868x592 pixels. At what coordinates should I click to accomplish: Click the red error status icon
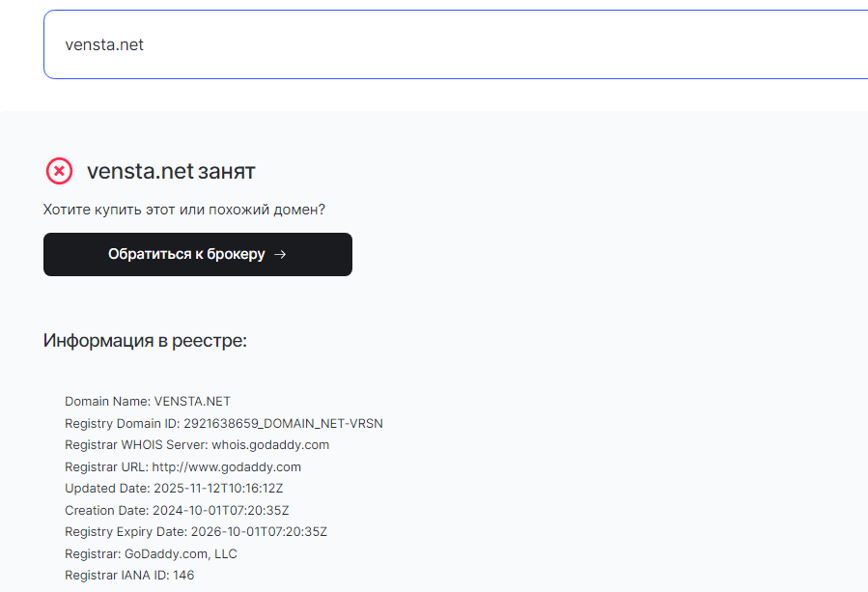pos(59,171)
